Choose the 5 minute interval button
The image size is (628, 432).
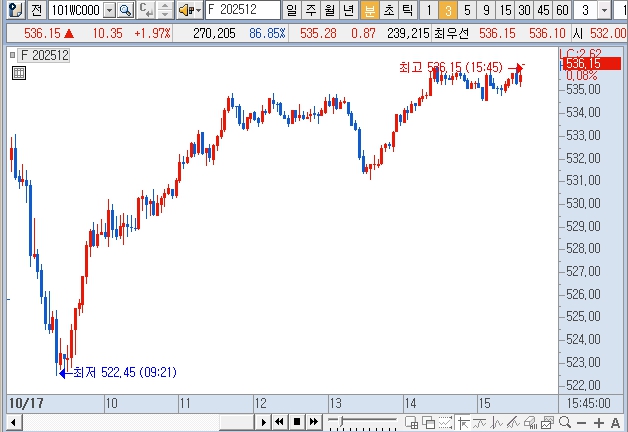click(467, 10)
